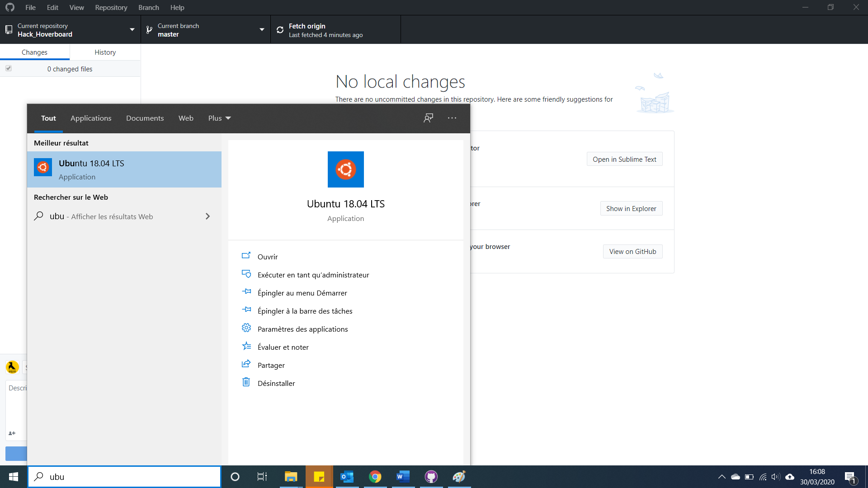Expand the ubu web results chevron
Viewport: 868px width, 488px height.
click(x=208, y=216)
